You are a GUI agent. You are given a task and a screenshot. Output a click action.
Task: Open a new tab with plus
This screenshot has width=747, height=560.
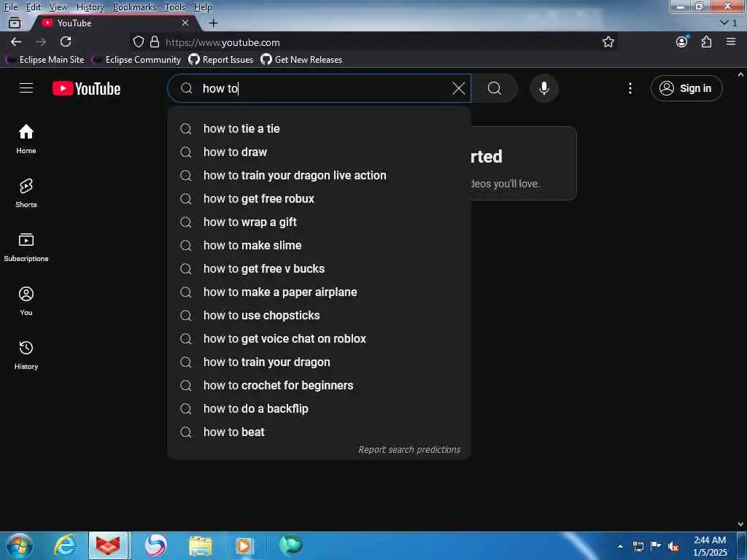point(214,23)
